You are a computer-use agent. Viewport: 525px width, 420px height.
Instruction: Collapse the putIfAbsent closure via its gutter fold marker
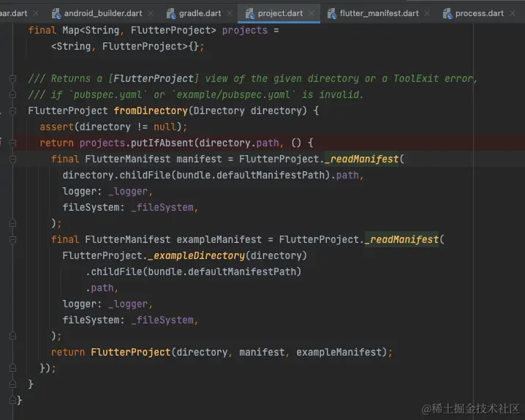[12, 143]
